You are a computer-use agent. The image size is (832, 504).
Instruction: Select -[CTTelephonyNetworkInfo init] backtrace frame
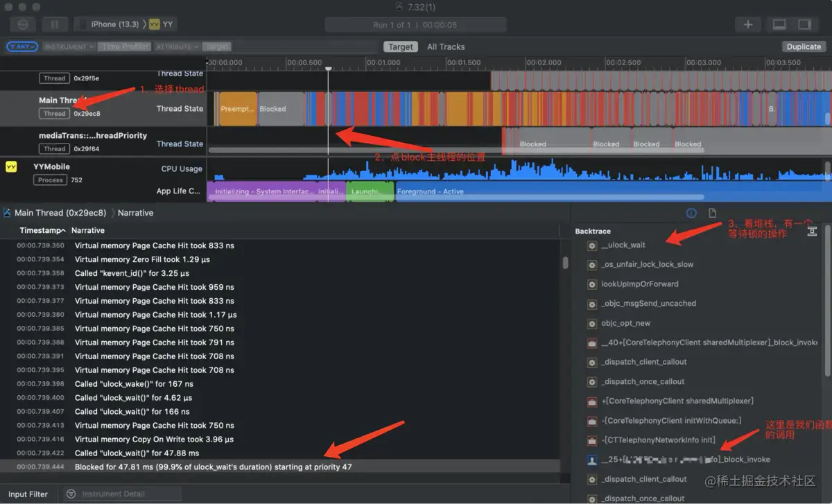click(x=658, y=440)
